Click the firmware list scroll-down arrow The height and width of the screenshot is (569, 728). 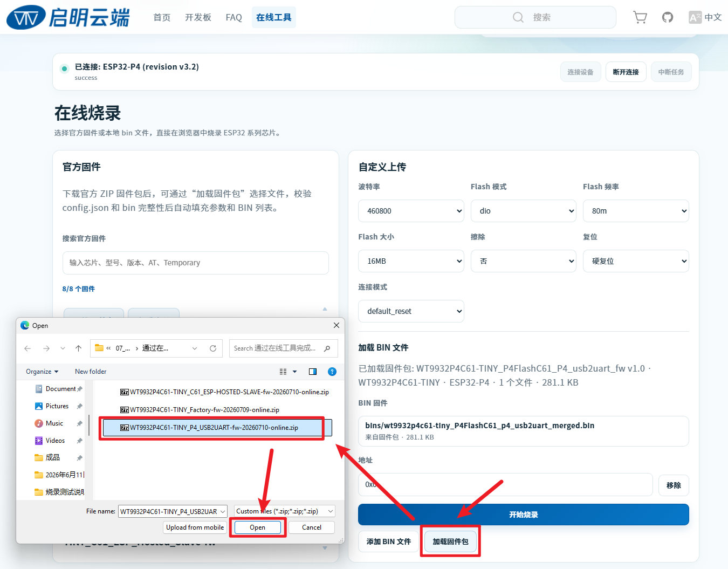(325, 548)
